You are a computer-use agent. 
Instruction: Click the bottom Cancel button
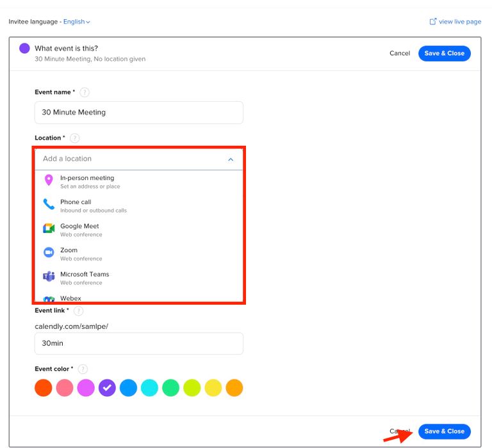click(x=400, y=431)
